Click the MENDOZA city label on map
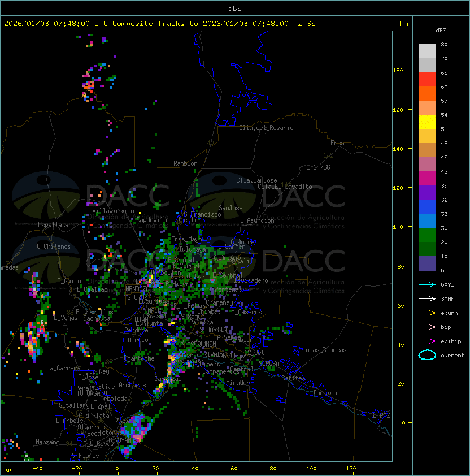The image size is (470, 476). point(137,288)
